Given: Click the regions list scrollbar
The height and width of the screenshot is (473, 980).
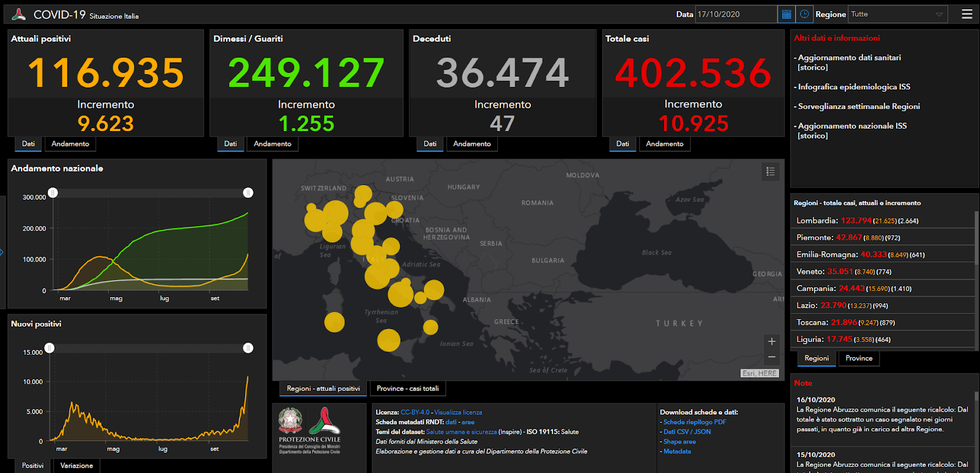Looking at the screenshot, I should tap(976, 238).
